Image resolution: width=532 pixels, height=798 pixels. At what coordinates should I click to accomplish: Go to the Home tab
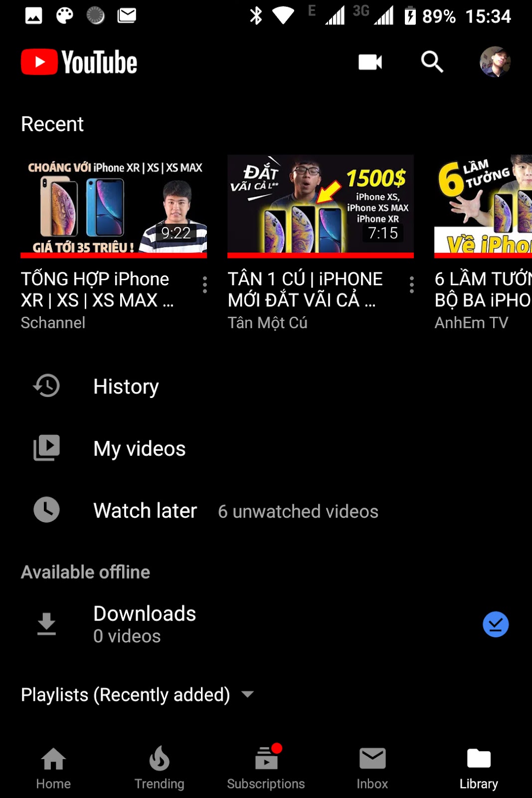53,769
